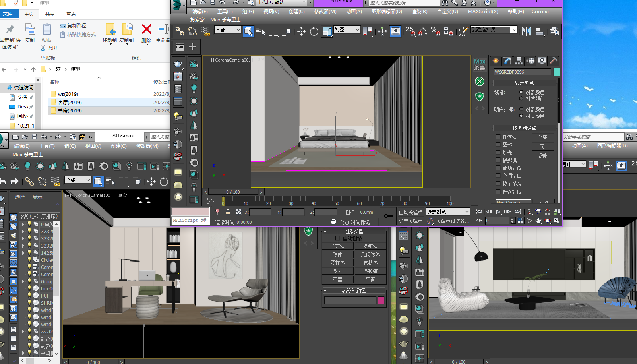Image resolution: width=637 pixels, height=364 pixels.
Task: Collapse 对象类型 rollout in back window
Action: [x=354, y=231]
